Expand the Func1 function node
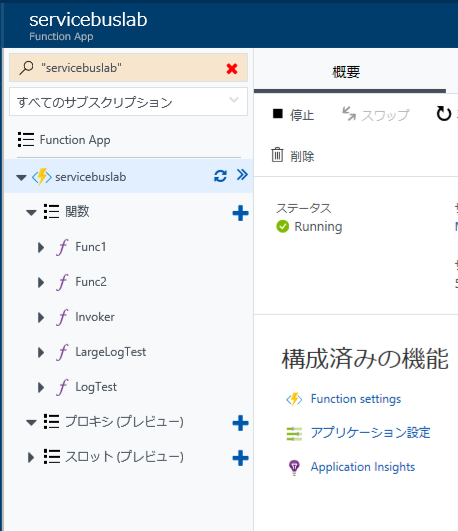The width and height of the screenshot is (458, 531). tap(41, 248)
